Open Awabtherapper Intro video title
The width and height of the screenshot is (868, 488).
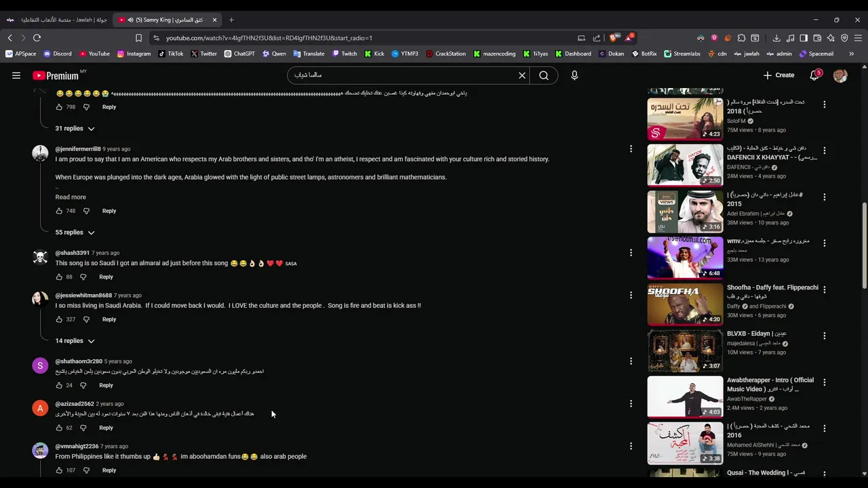coord(770,384)
